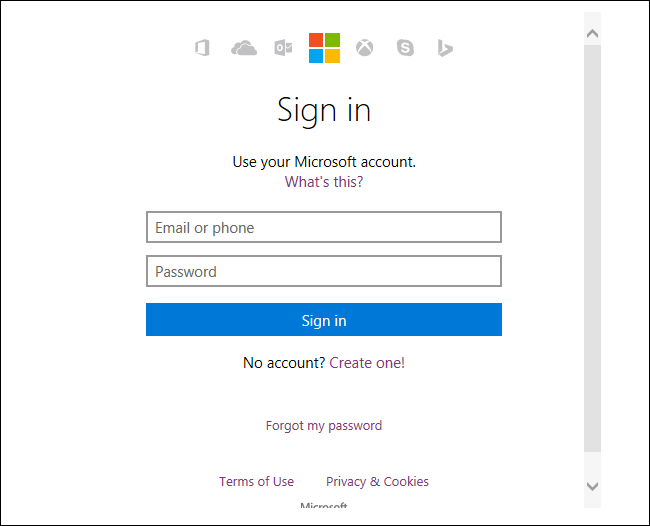Screen dimensions: 650x526
Task: Open the Xbox icon
Action: coord(364,48)
